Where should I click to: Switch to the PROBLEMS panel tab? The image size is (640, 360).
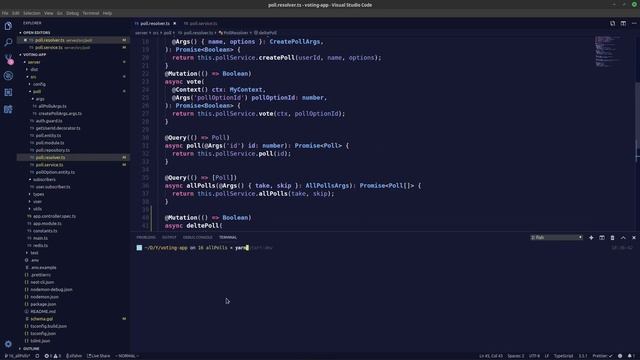coord(146,238)
